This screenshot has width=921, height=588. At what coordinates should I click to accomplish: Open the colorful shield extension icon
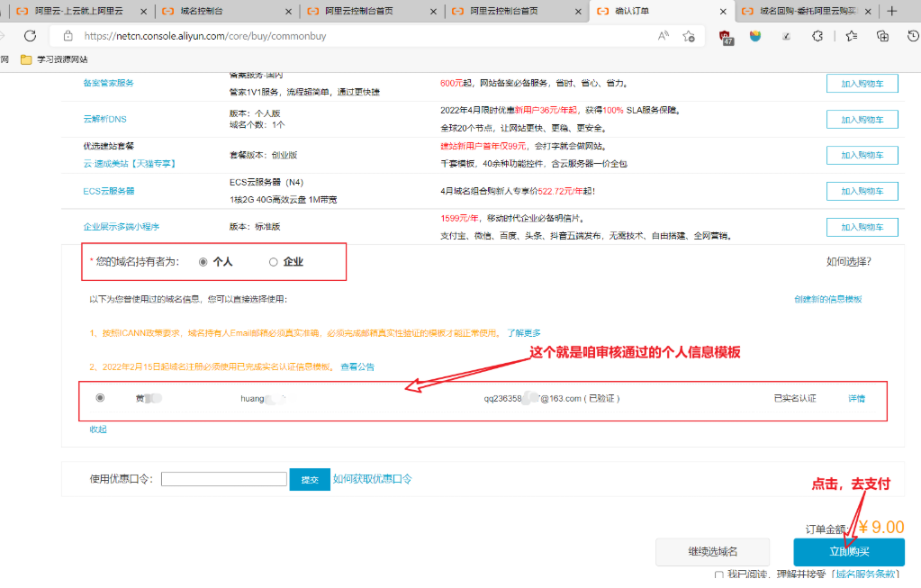point(755,36)
